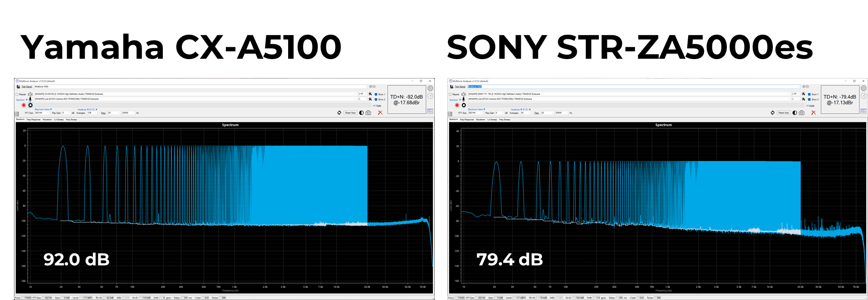Click the red X clear icon in SONY window
The image size is (868, 300).
point(813,113)
